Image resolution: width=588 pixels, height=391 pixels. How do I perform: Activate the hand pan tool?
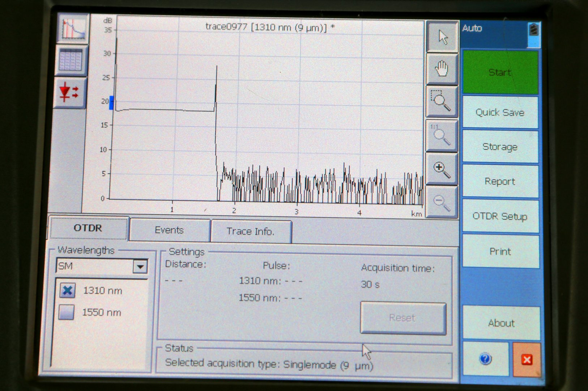442,69
